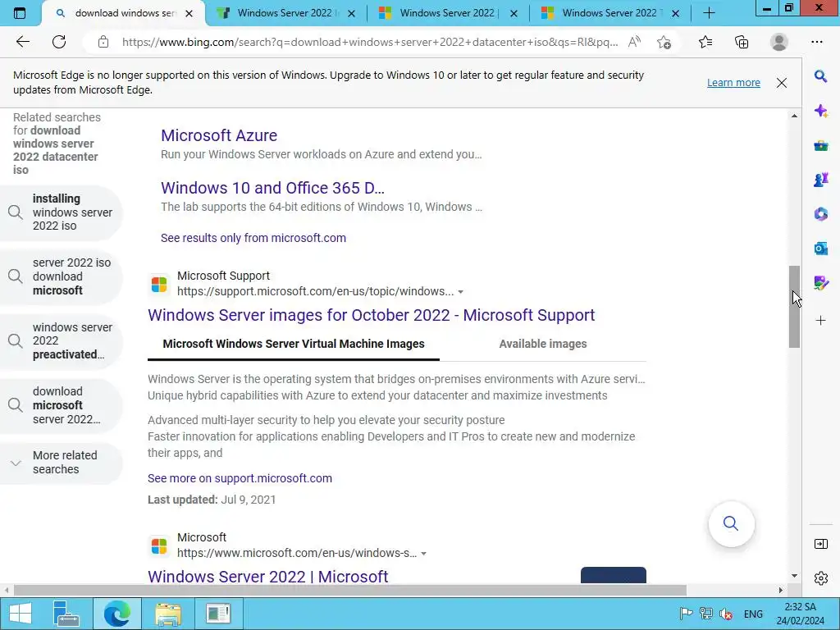Viewport: 840px width, 630px height.
Task: Open the user profile icon
Action: tap(779, 42)
